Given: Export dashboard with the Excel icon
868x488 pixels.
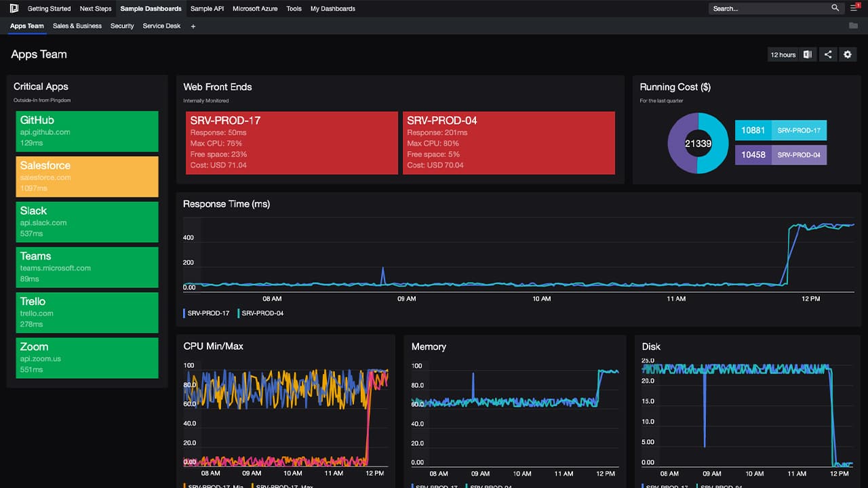Looking at the screenshot, I should pos(808,55).
